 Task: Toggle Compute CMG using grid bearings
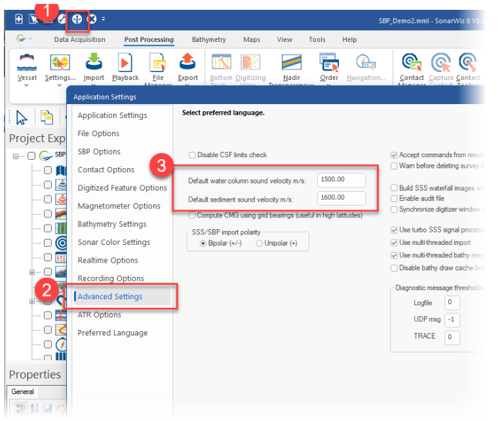(193, 215)
